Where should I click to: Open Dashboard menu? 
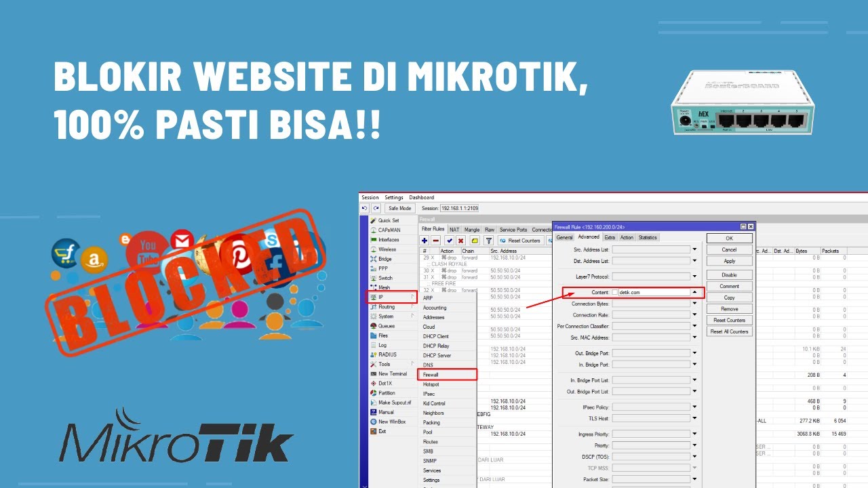coord(421,197)
